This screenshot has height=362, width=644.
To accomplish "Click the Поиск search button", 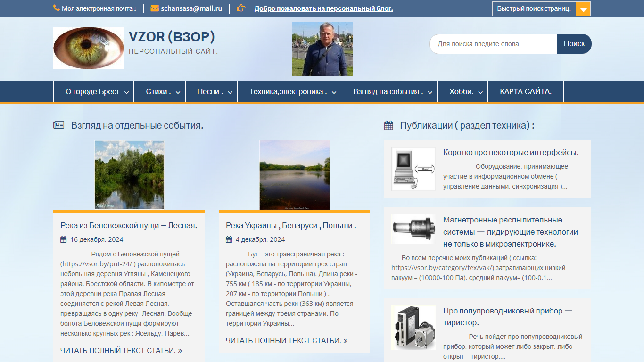I will click(x=574, y=44).
